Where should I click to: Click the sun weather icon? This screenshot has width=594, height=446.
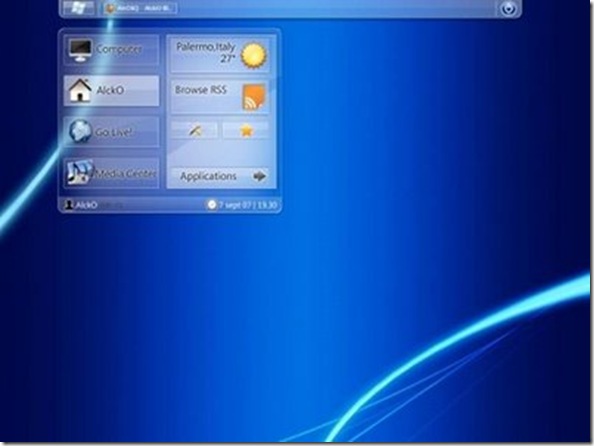click(x=254, y=56)
